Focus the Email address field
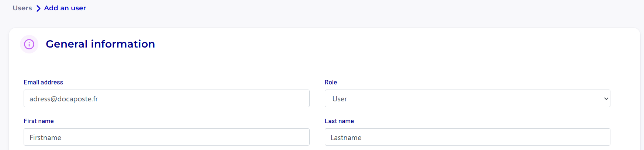Image resolution: width=644 pixels, height=150 pixels. click(166, 99)
